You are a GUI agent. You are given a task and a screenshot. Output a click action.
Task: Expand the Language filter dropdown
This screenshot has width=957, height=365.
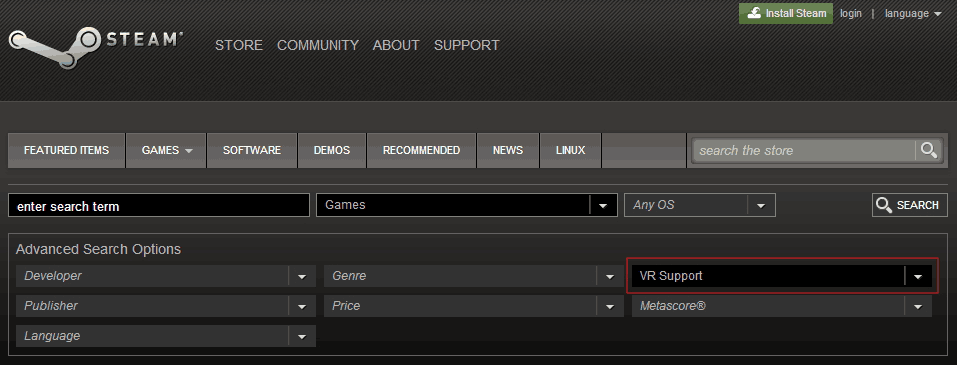[166, 336]
